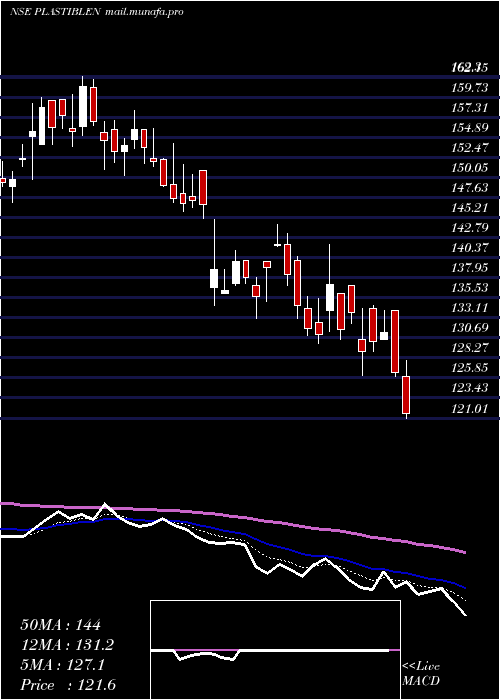Click the 50MA : 144 reading
The height and width of the screenshot is (700, 500).
coord(61,625)
